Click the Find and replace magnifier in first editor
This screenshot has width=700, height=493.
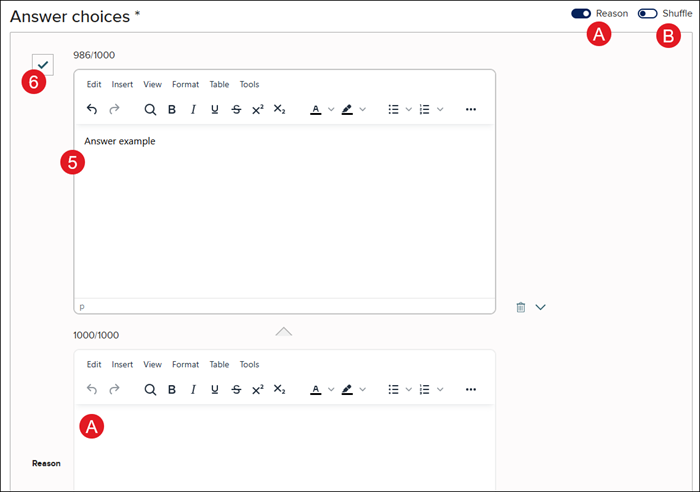click(150, 109)
